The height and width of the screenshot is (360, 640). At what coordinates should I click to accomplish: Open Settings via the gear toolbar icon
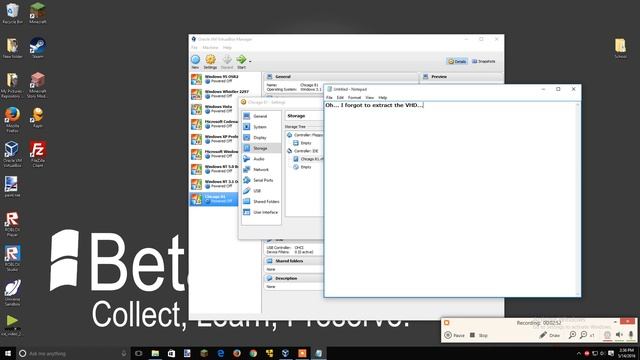(210, 62)
